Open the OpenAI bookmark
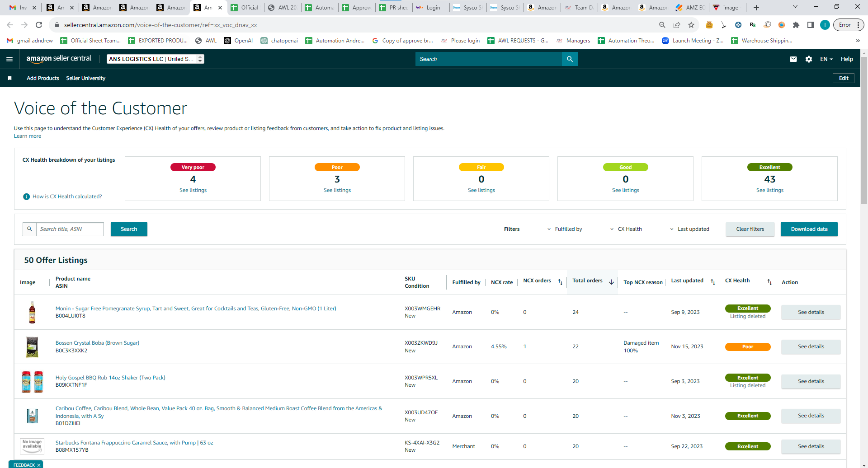This screenshot has height=468, width=868. pyautogui.click(x=238, y=41)
